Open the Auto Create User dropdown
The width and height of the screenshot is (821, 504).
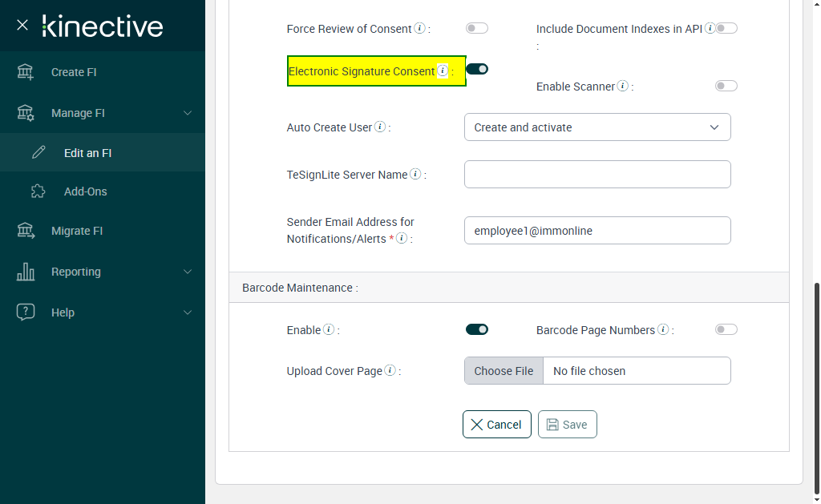pyautogui.click(x=597, y=127)
